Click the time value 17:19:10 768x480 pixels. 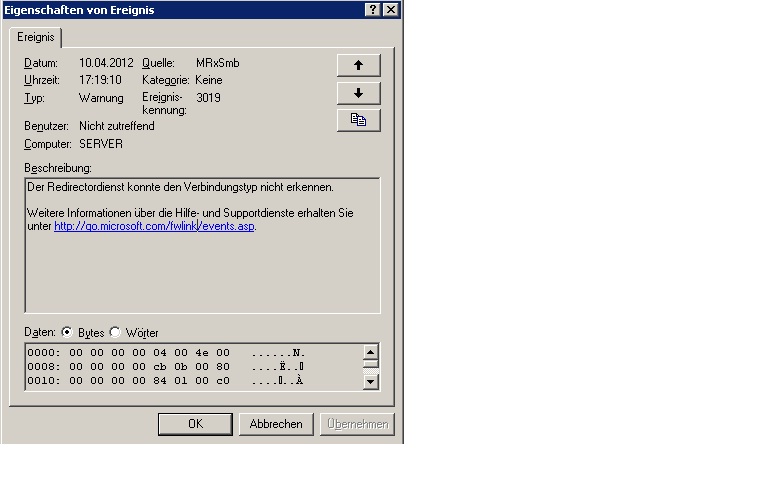click(x=100, y=80)
